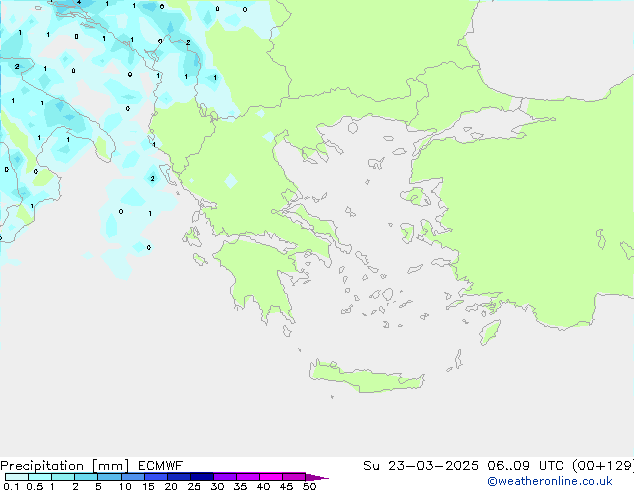
Task: Click the "25" legend scale value
Action: pyautogui.click(x=194, y=486)
